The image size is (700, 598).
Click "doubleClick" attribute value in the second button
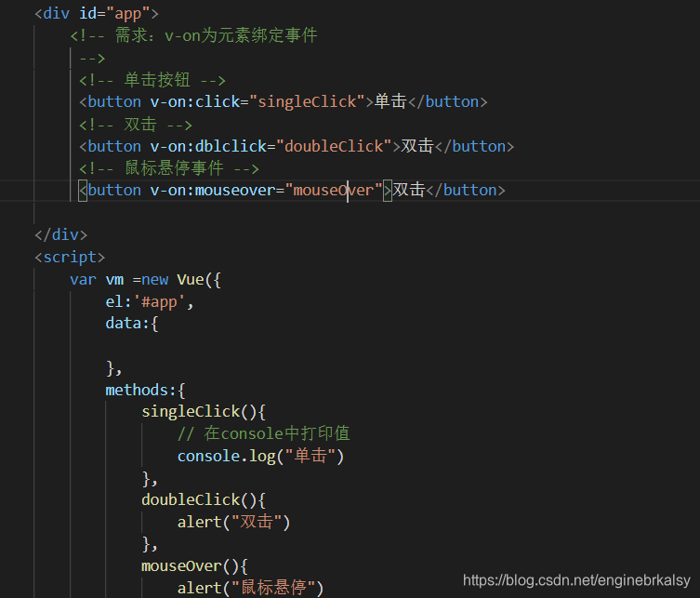(x=334, y=147)
